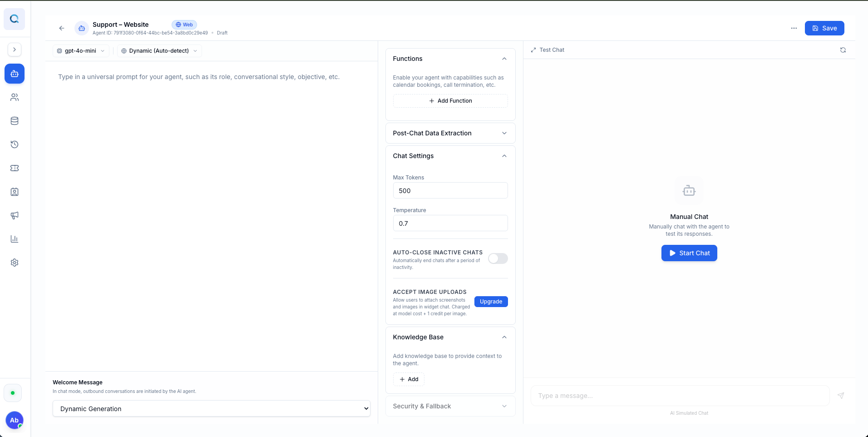This screenshot has height=437, width=868.
Task: Open the contact badge icon in sidebar
Action: click(x=15, y=192)
